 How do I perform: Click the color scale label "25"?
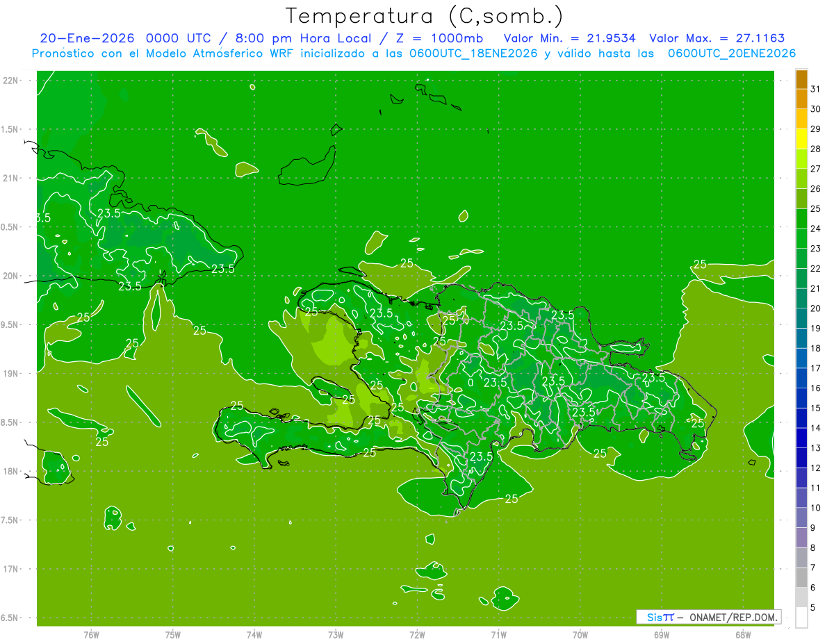[816, 208]
